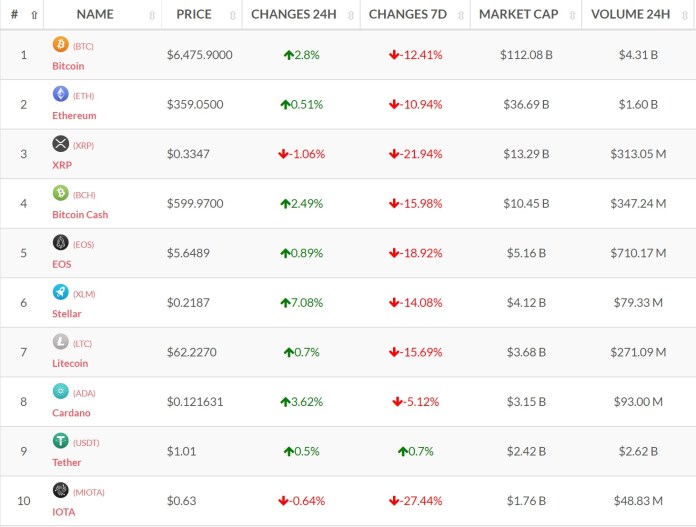Click EOS volume $710.17 M
This screenshot has height=527, width=696.
(x=638, y=253)
